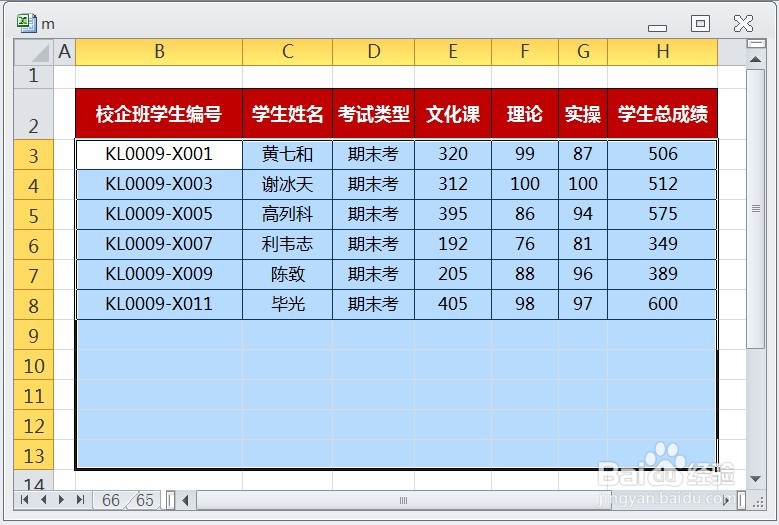Image resolution: width=779 pixels, height=525 pixels.
Task: Select name cell 黄七和
Action: pyautogui.click(x=288, y=154)
